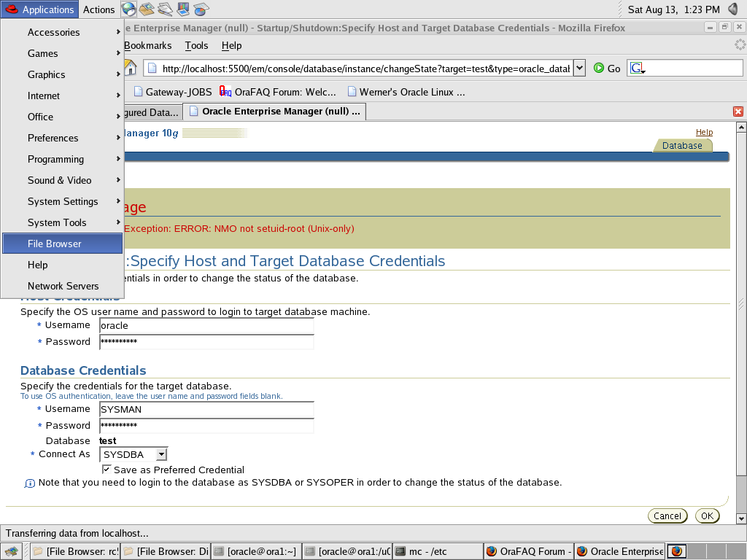Click the Help link on the page
This screenshot has height=560, width=747.
704,132
